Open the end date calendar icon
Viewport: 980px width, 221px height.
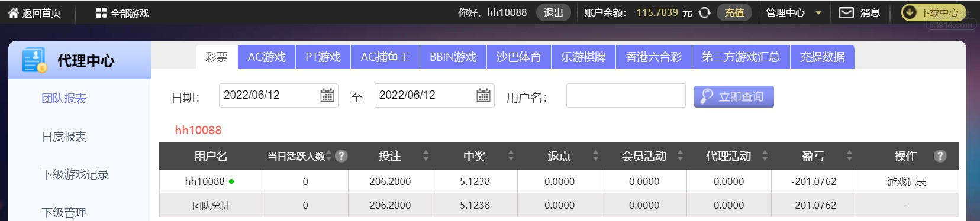pyautogui.click(x=483, y=95)
